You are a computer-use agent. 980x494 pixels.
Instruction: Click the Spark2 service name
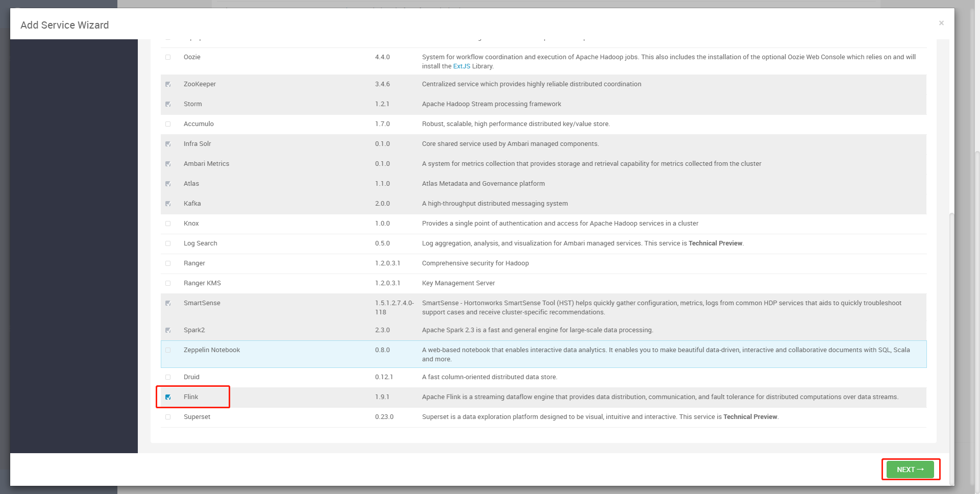(194, 330)
